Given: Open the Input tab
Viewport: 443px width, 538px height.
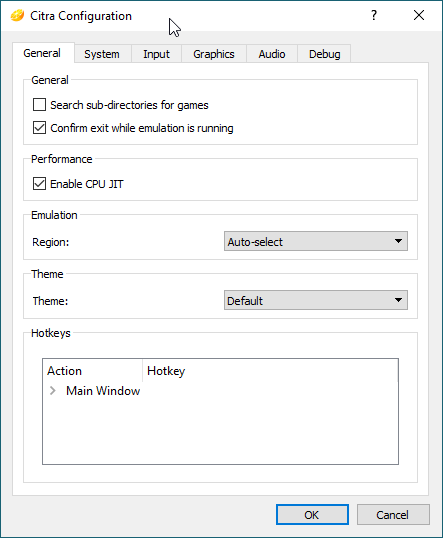Looking at the screenshot, I should click(x=156, y=54).
